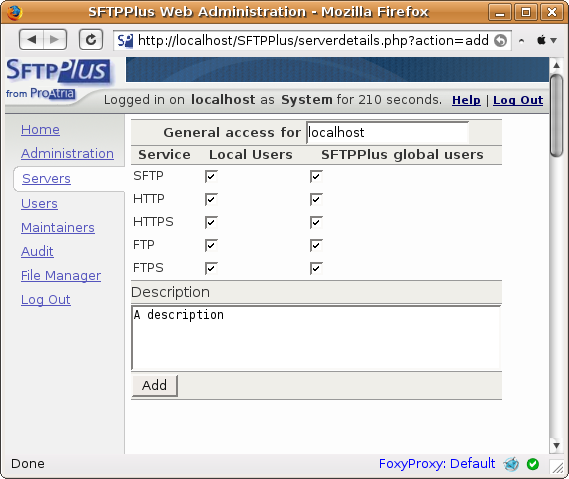This screenshot has width=569, height=479.
Task: Click the browser URL address field
Action: pyautogui.click(x=313, y=40)
